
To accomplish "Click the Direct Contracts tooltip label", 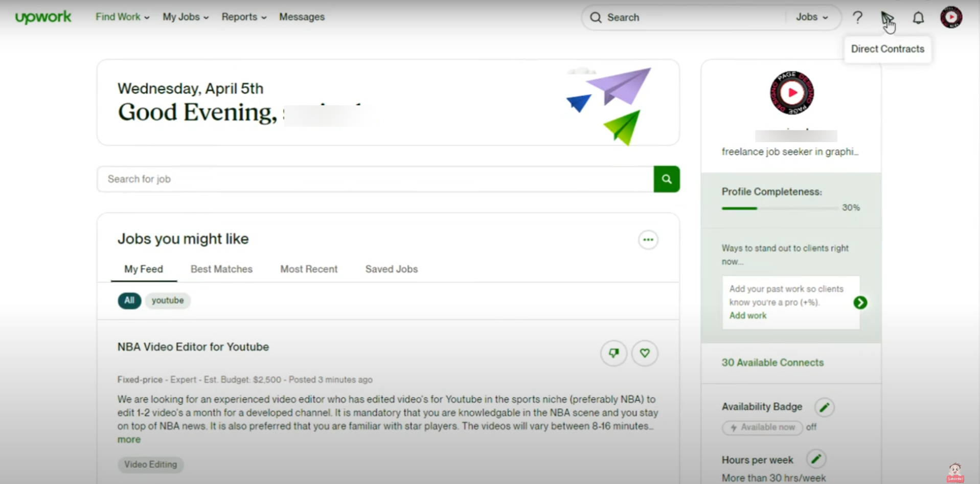I will pyautogui.click(x=887, y=49).
